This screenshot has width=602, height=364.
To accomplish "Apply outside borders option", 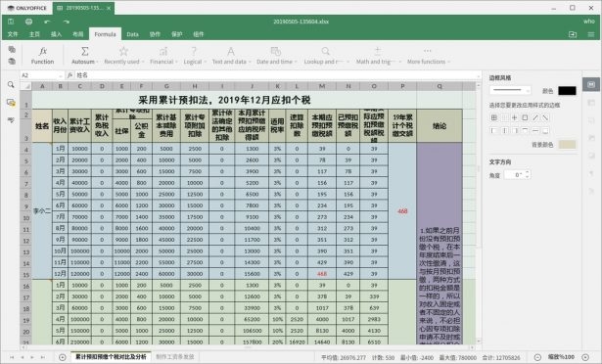I will tap(526, 117).
